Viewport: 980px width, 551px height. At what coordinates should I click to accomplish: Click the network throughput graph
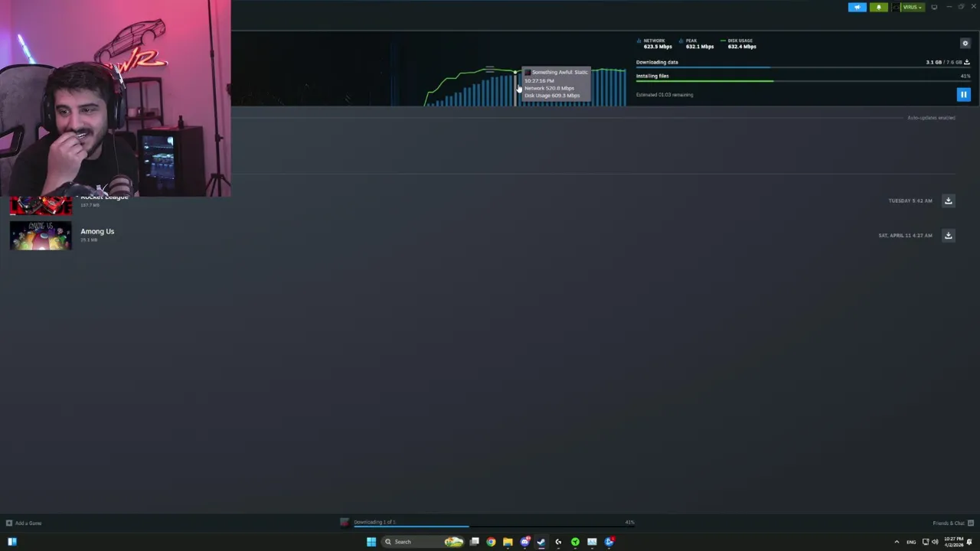click(525, 86)
